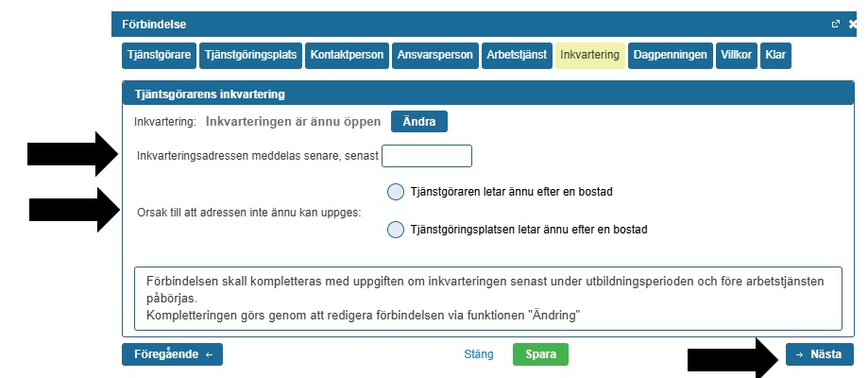The image size is (868, 378).
Task: Go to the Kontaktperson tab
Action: [x=347, y=56]
